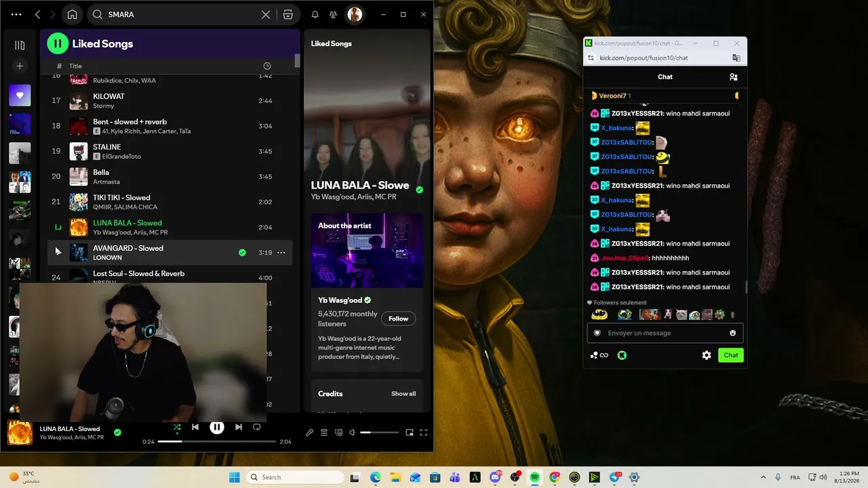This screenshot has width=868, height=488.
Task: Show hidden system tray icons chevron
Action: (x=764, y=477)
